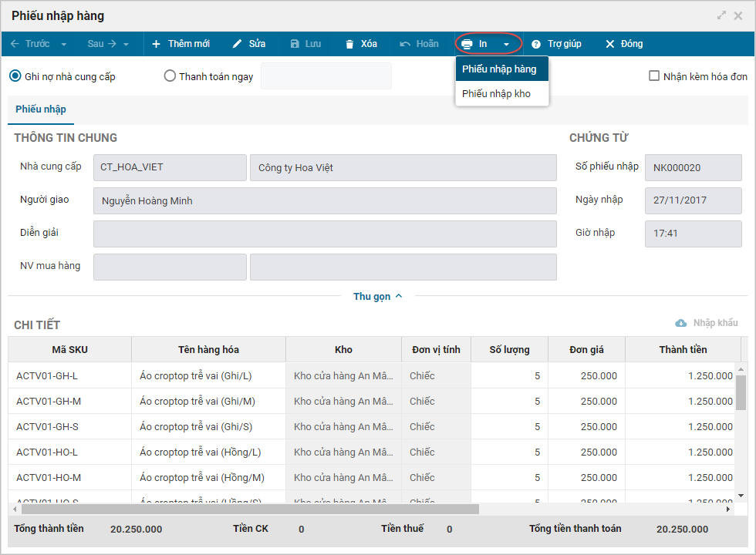Viewport: 756px width, 555px height.
Task: Click the Sửa pencil icon
Action: point(237,44)
